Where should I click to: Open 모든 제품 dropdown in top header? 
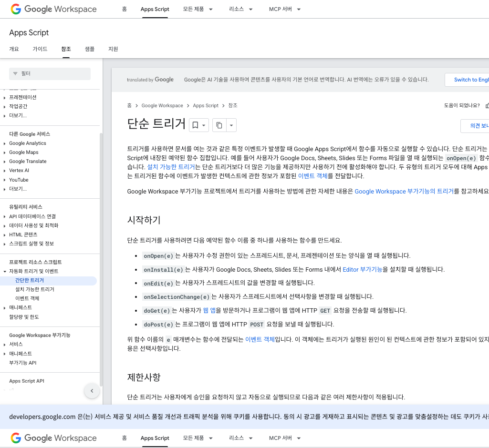click(198, 9)
